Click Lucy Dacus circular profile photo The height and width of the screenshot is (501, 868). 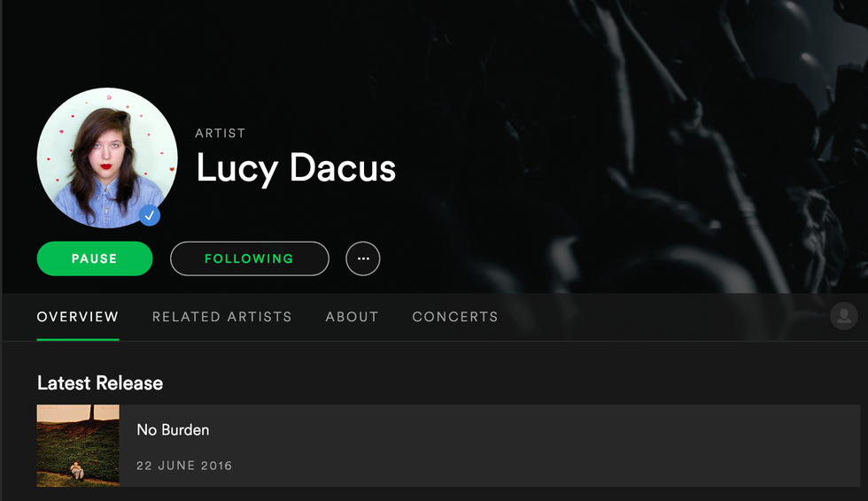click(x=107, y=158)
